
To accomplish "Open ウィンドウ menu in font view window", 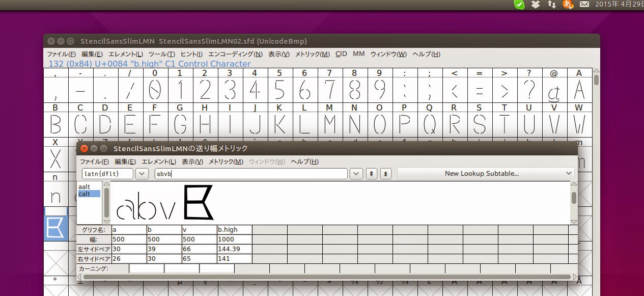I will (388, 54).
